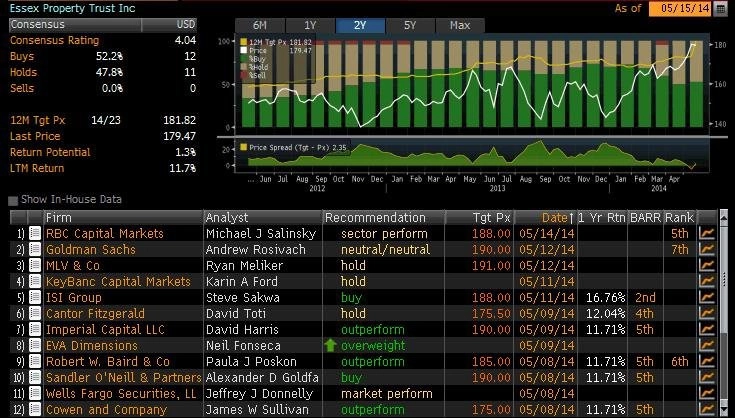Show chart for KeyBanc Capital Markets row
735x418 pixels.
(x=706, y=281)
